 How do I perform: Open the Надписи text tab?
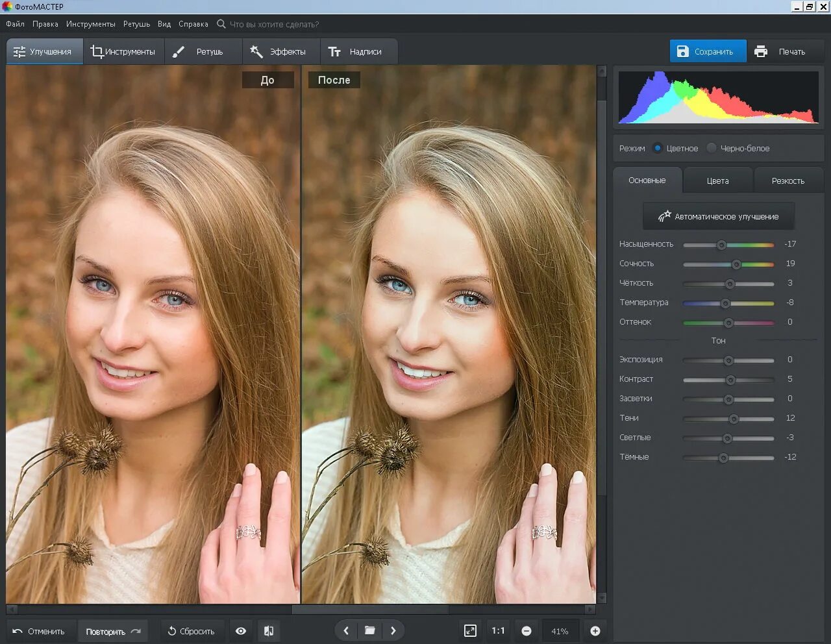358,52
